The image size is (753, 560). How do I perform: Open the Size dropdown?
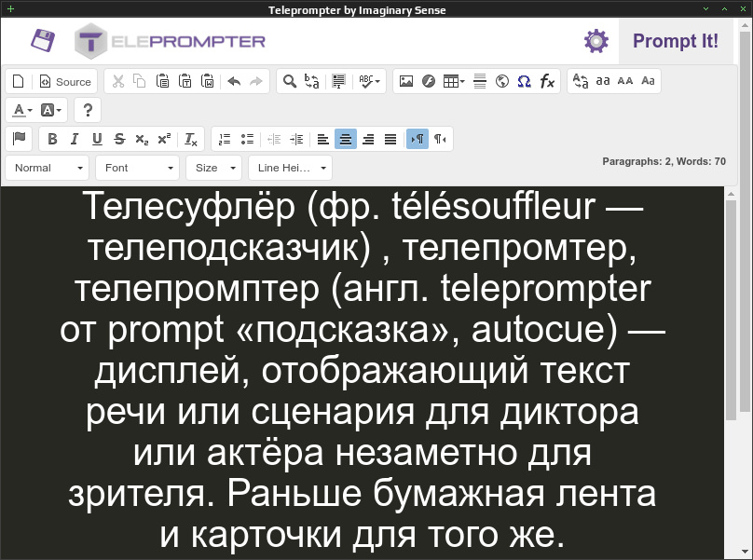pyautogui.click(x=214, y=168)
